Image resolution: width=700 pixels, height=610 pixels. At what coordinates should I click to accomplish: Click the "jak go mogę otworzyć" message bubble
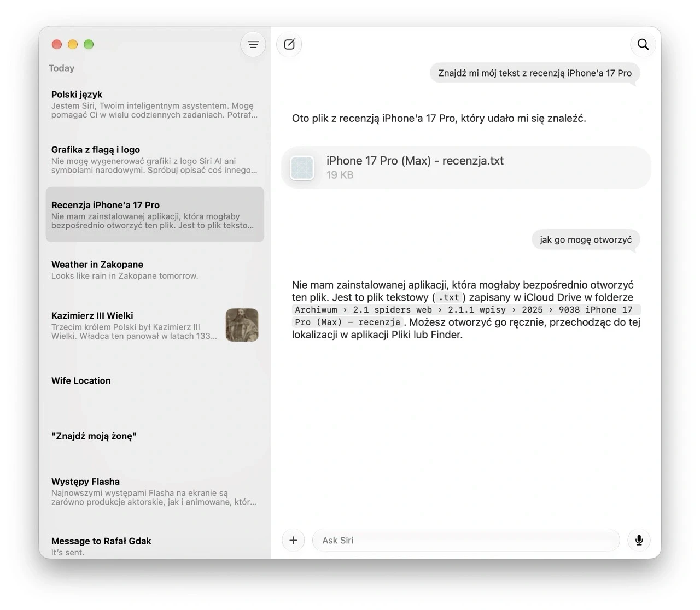tap(586, 239)
